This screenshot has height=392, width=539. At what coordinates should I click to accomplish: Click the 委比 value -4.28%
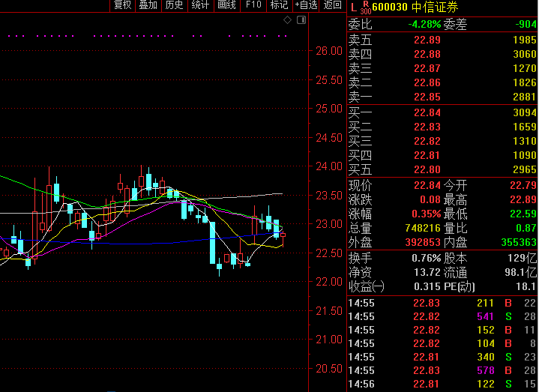point(424,25)
